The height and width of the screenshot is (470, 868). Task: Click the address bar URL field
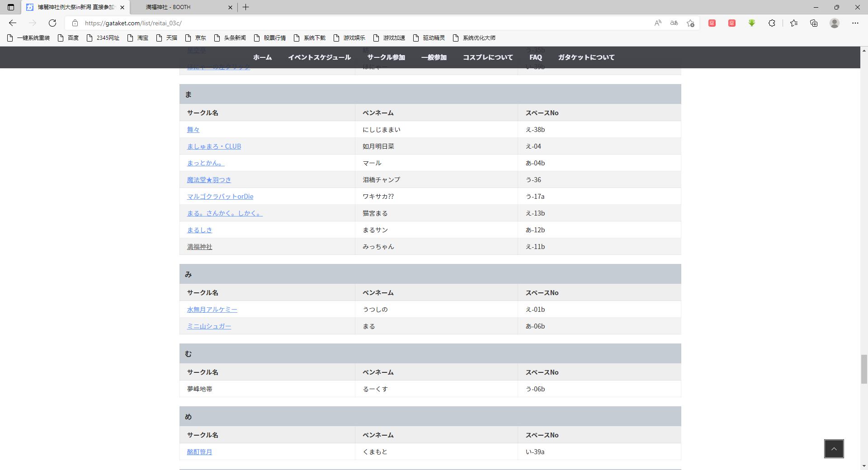pos(362,23)
